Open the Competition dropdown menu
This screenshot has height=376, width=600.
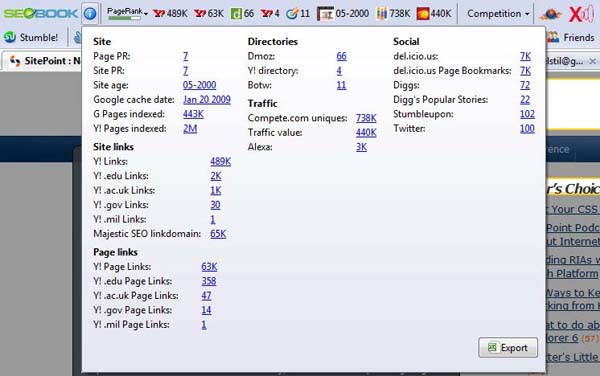[x=498, y=14]
